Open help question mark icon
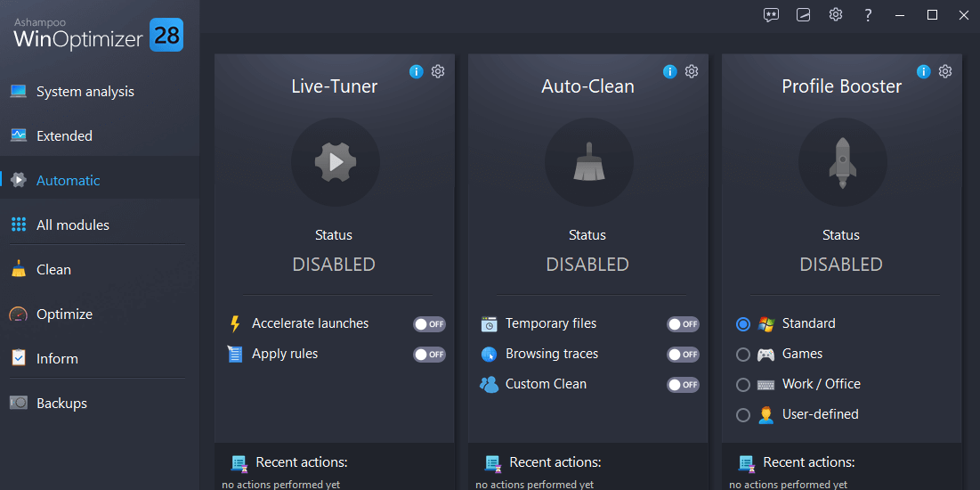 click(868, 15)
